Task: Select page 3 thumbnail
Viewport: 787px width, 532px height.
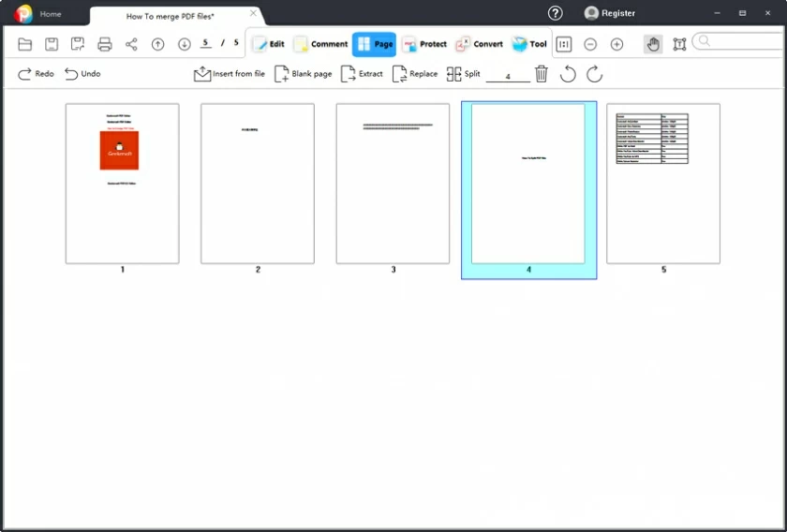Action: [x=393, y=184]
